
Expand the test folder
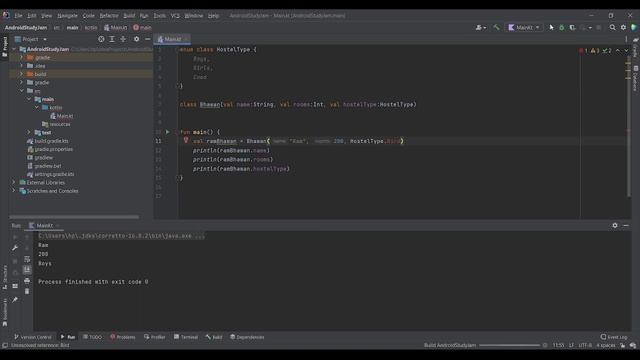pos(29,132)
